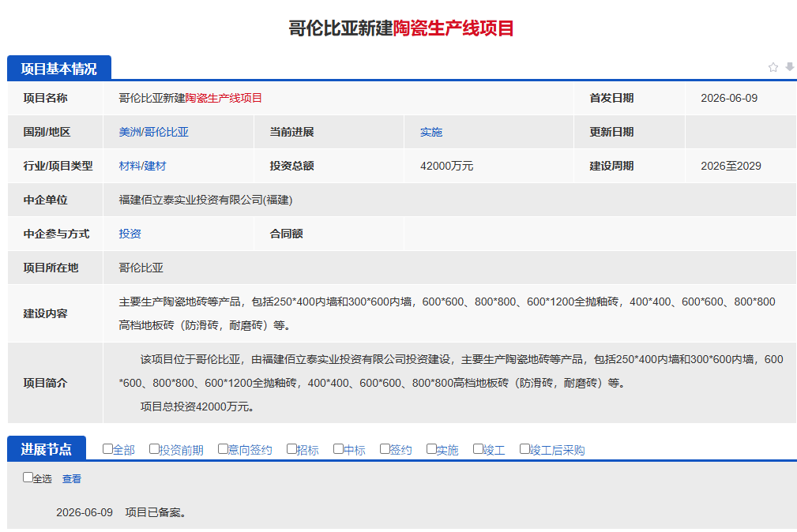The image size is (797, 532).
Task: Open the 美洲/哥伦比亚 region link
Action: [x=153, y=132]
